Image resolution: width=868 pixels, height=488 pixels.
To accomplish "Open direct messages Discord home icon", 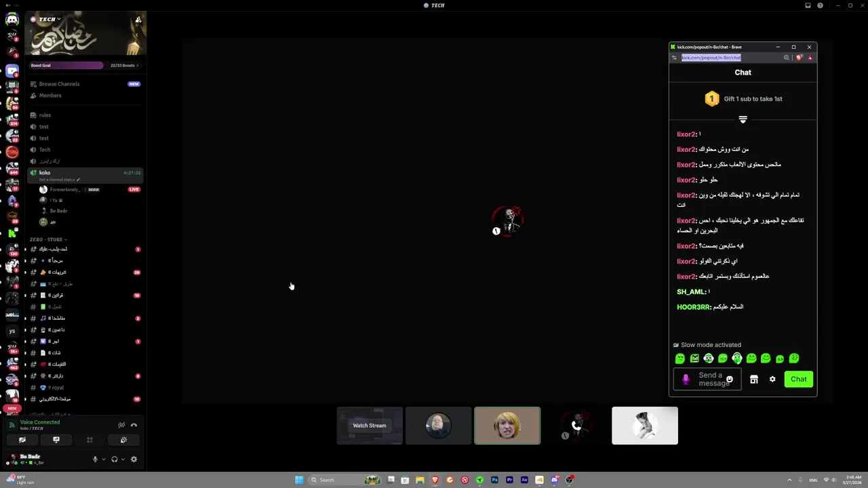I will coord(12,20).
